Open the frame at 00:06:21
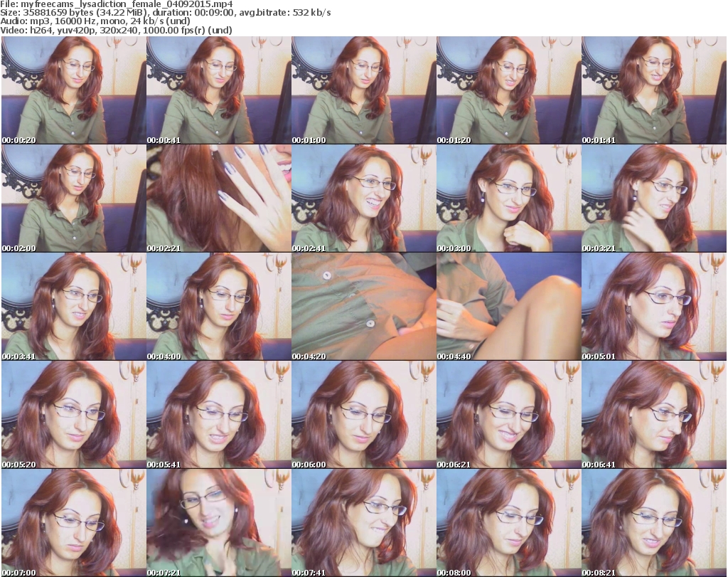728x577 pixels. click(509, 415)
